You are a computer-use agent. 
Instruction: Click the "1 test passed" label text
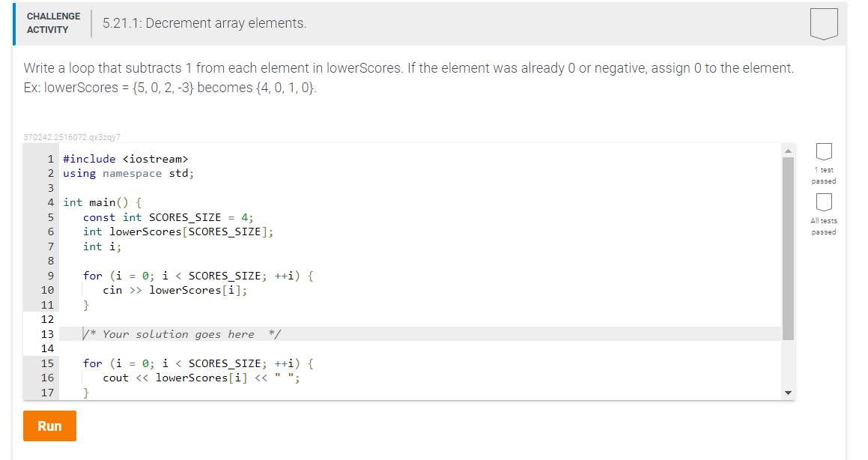[x=824, y=175]
